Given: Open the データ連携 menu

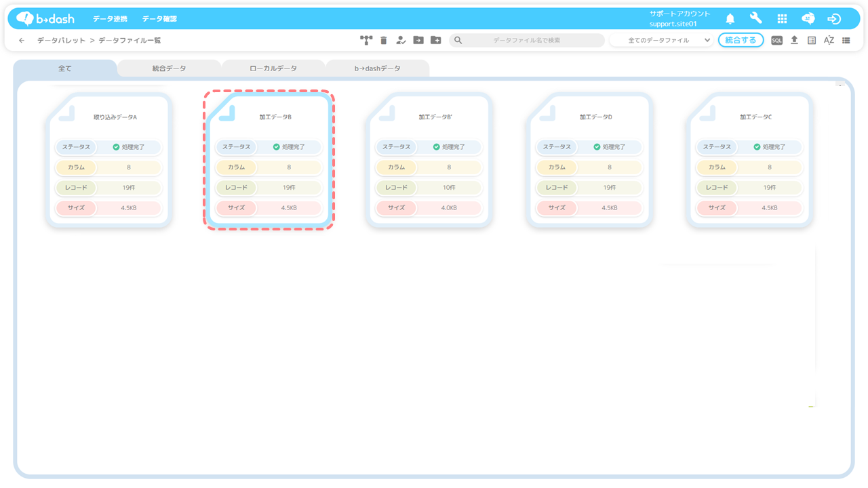Looking at the screenshot, I should tap(110, 19).
